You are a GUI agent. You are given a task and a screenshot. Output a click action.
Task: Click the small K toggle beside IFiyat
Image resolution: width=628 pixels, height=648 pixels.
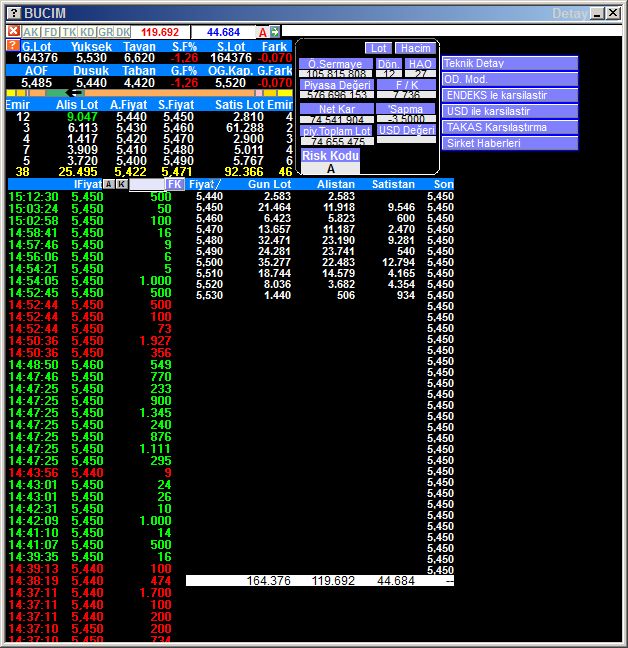[x=121, y=184]
